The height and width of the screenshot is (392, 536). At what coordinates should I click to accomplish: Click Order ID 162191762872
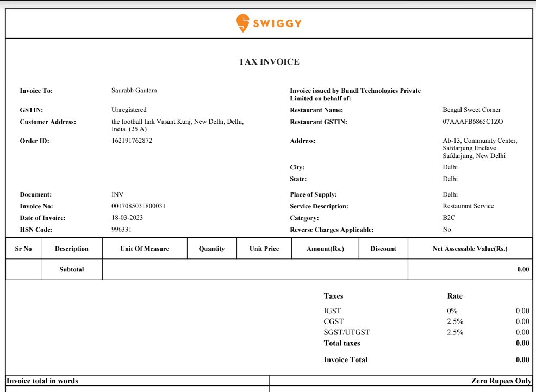tap(132, 141)
